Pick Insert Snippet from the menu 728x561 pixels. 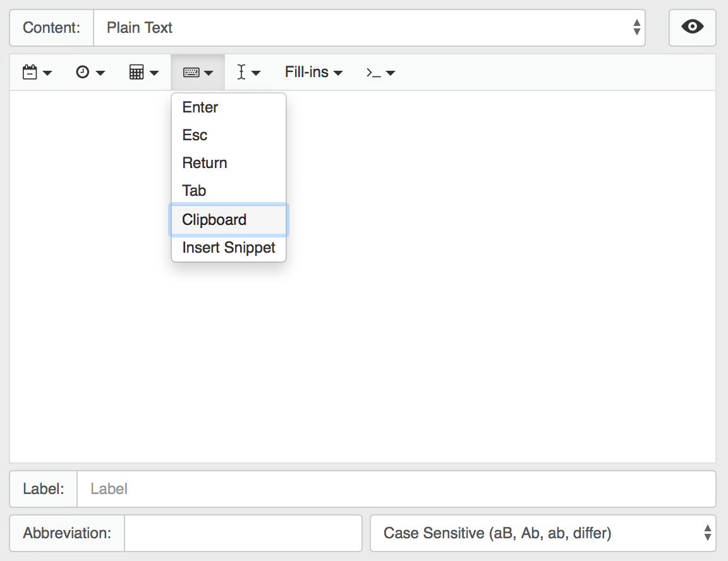click(228, 247)
